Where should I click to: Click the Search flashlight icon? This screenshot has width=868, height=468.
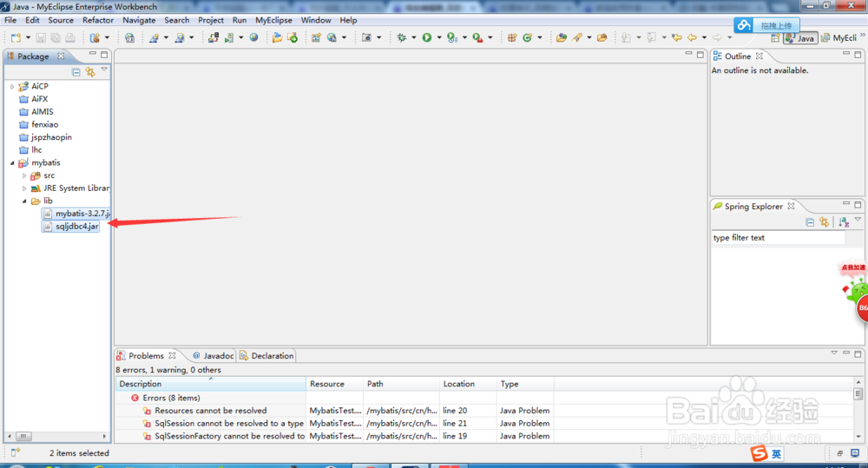pos(577,37)
